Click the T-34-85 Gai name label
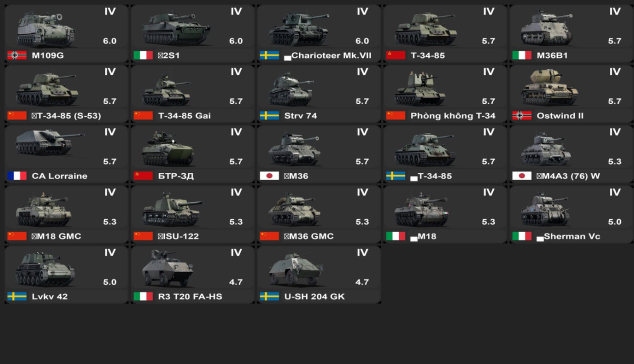Viewport: 634px width, 364px height. [x=184, y=116]
